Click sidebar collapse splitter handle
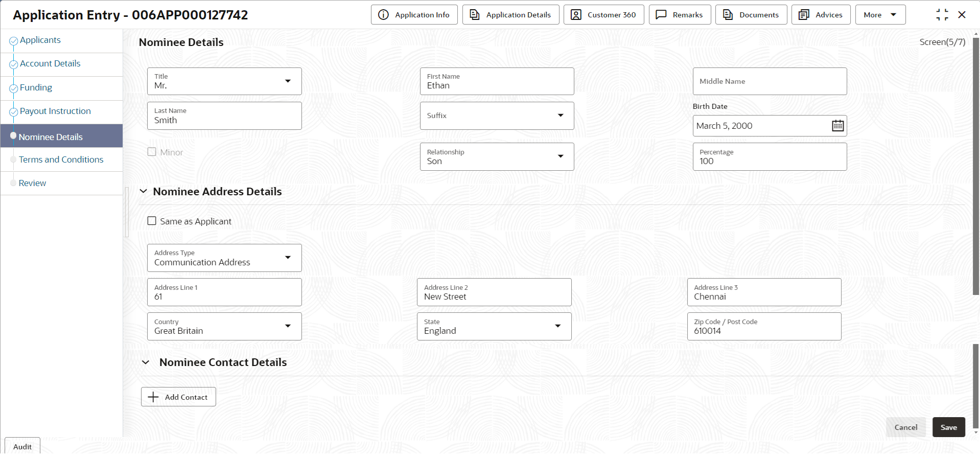 (x=127, y=212)
